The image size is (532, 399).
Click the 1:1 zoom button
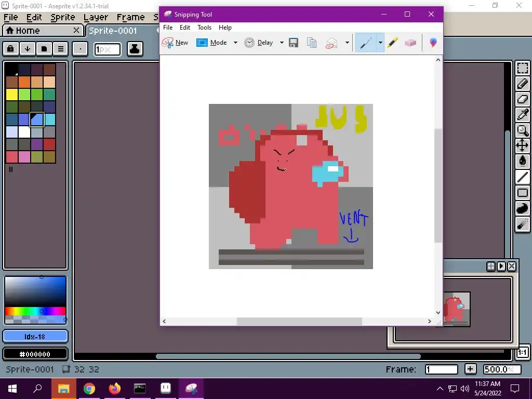522,352
